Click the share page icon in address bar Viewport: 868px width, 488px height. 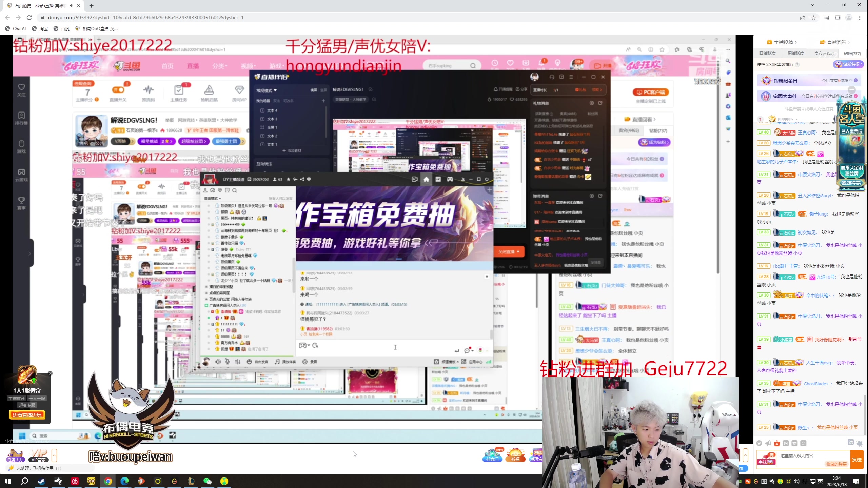tap(803, 18)
